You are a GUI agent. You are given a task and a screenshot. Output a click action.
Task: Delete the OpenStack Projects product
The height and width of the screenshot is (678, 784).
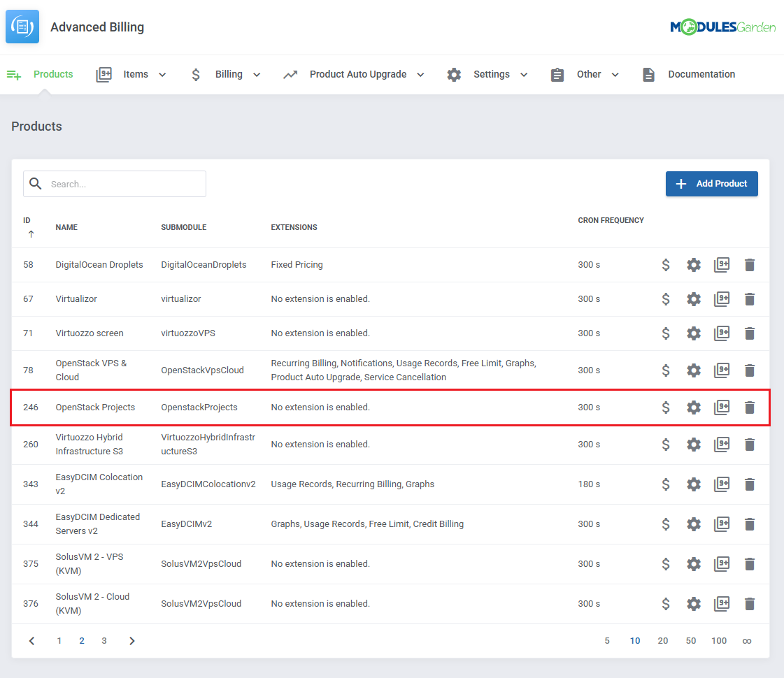pos(750,407)
